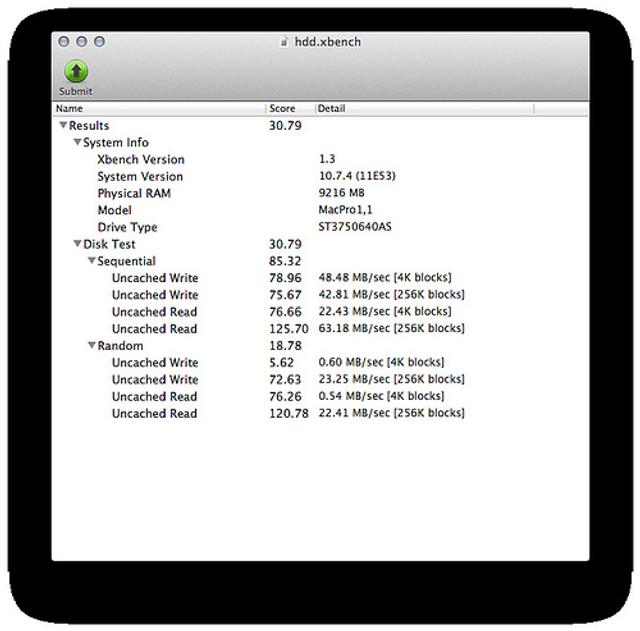This screenshot has height=631, width=640.
Task: Collapse the System Info disclosure triangle
Action: 78,142
